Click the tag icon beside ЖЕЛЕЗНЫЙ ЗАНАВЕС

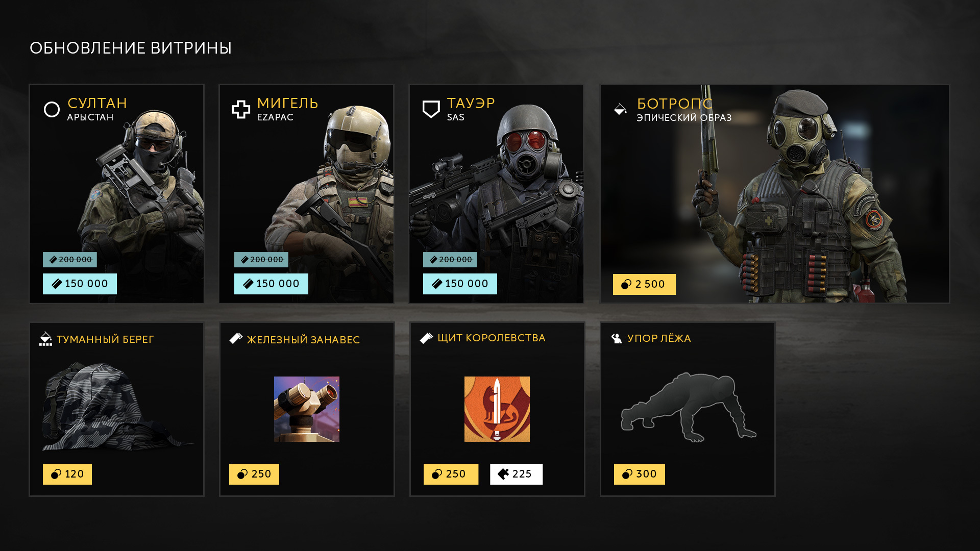pos(236,338)
